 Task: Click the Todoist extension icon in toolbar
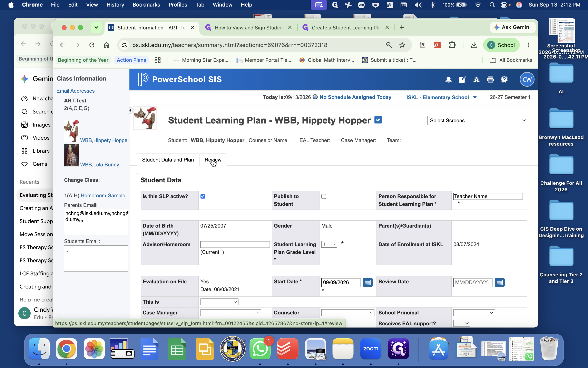click(x=437, y=45)
